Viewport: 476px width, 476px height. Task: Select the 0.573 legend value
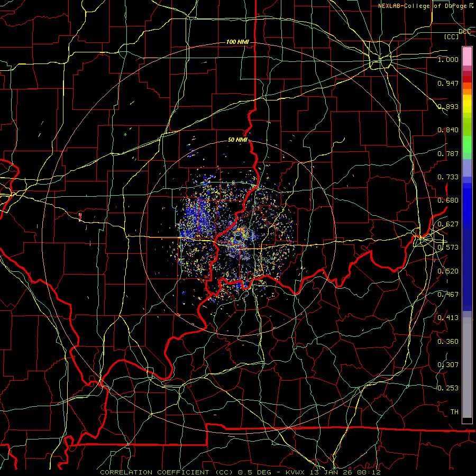[448, 248]
